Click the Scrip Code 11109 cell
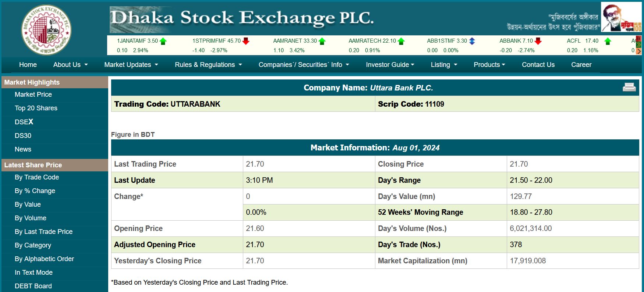Screen dimensions: 644x292 (507, 104)
